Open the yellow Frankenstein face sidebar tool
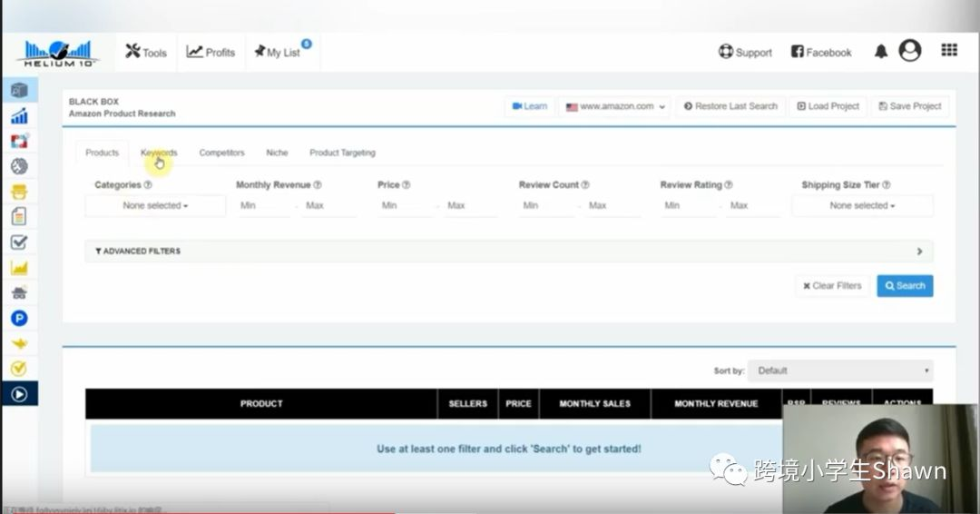This screenshot has height=514, width=980. click(x=19, y=192)
